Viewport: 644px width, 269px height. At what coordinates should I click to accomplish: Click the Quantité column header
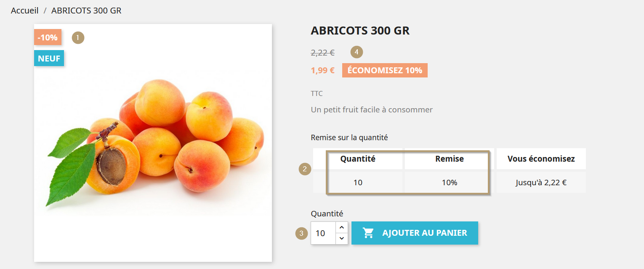click(x=358, y=159)
